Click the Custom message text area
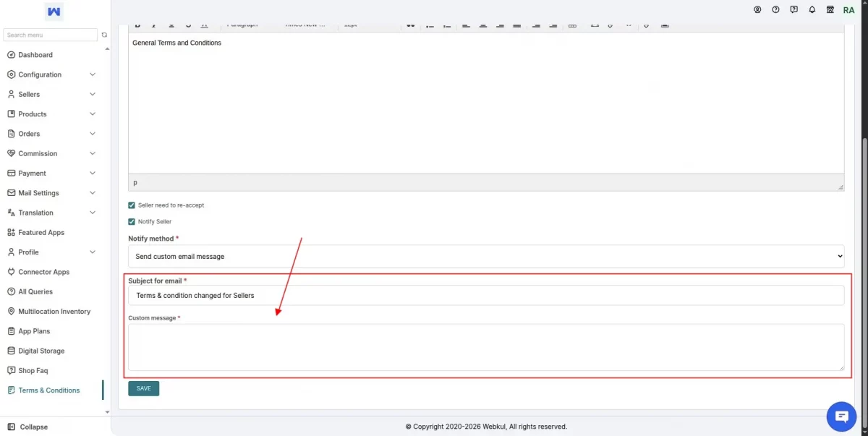868x436 pixels. [486, 347]
